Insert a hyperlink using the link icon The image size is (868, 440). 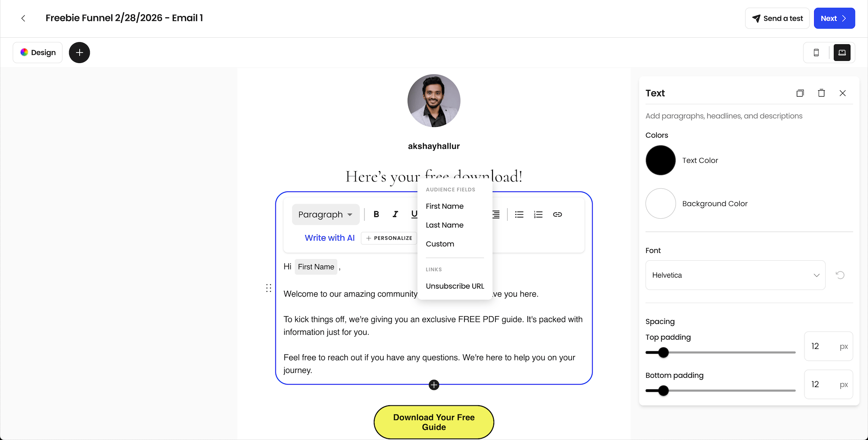coord(557,214)
